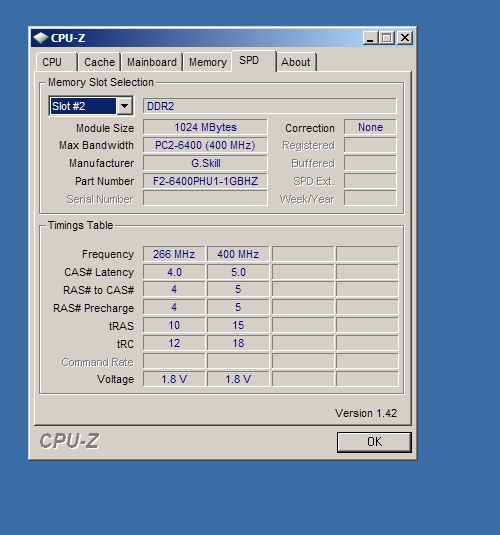
Task: Click the OK button
Action: click(374, 442)
